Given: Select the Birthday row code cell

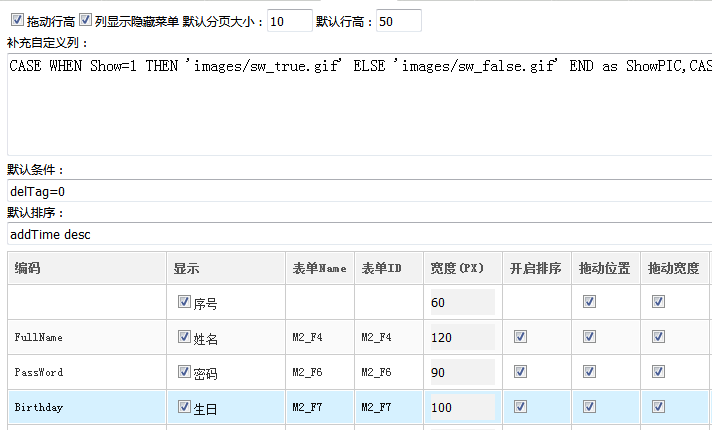Looking at the screenshot, I should 86,407.
